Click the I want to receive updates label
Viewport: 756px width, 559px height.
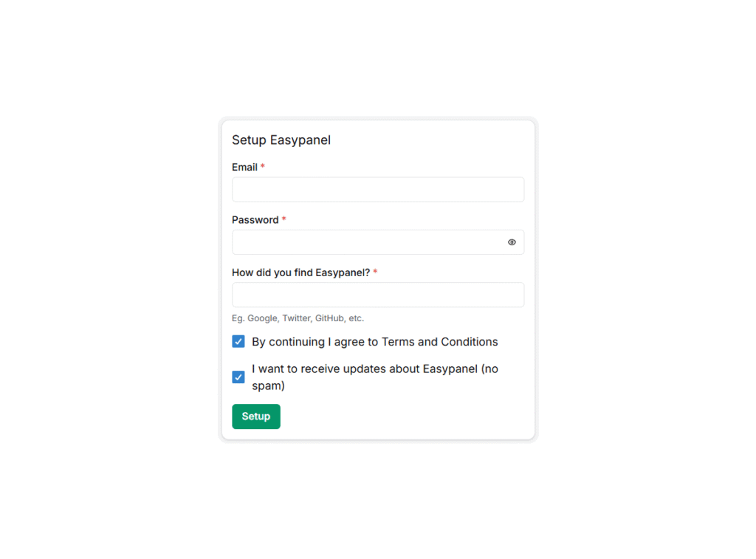375,377
